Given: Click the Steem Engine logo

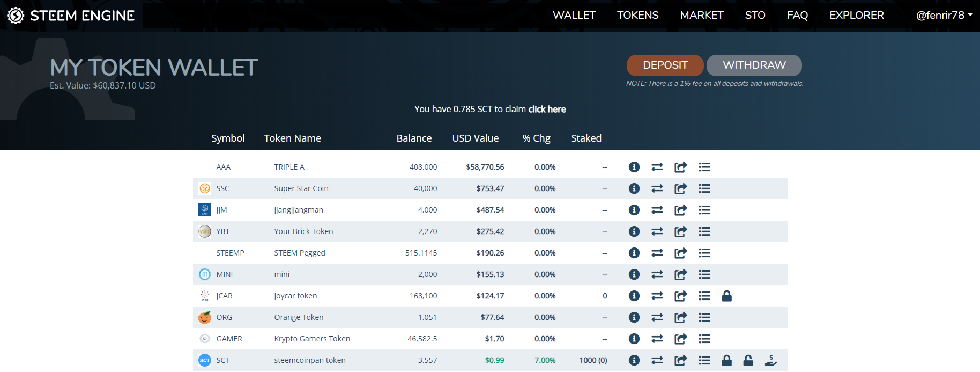Looking at the screenshot, I should (x=71, y=16).
